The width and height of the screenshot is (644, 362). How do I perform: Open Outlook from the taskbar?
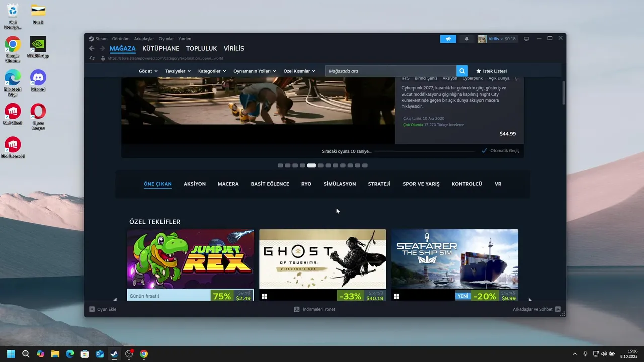click(100, 354)
